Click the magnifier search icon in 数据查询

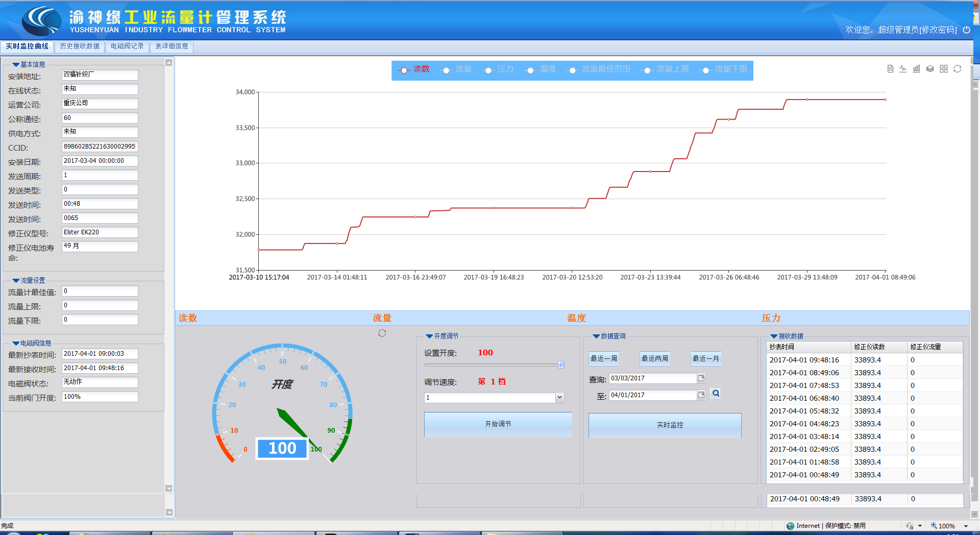tap(716, 394)
